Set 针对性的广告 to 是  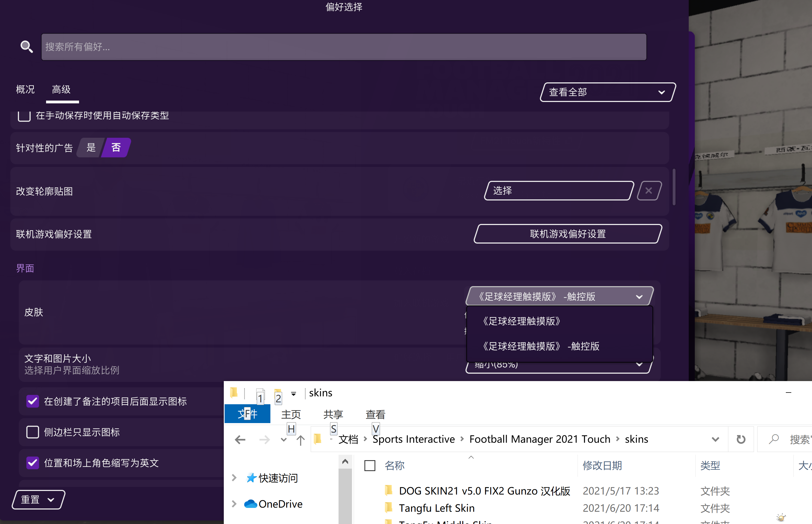[x=91, y=147]
